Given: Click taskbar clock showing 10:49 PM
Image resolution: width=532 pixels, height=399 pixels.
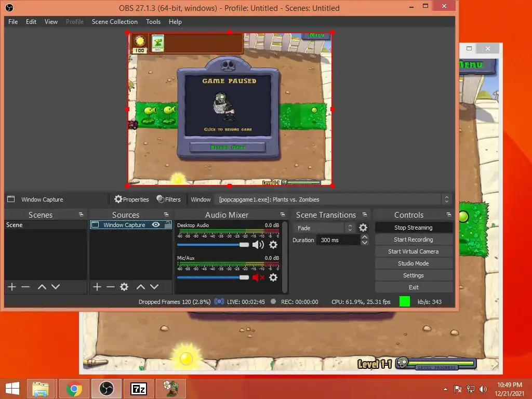Looking at the screenshot, I should 509,389.
